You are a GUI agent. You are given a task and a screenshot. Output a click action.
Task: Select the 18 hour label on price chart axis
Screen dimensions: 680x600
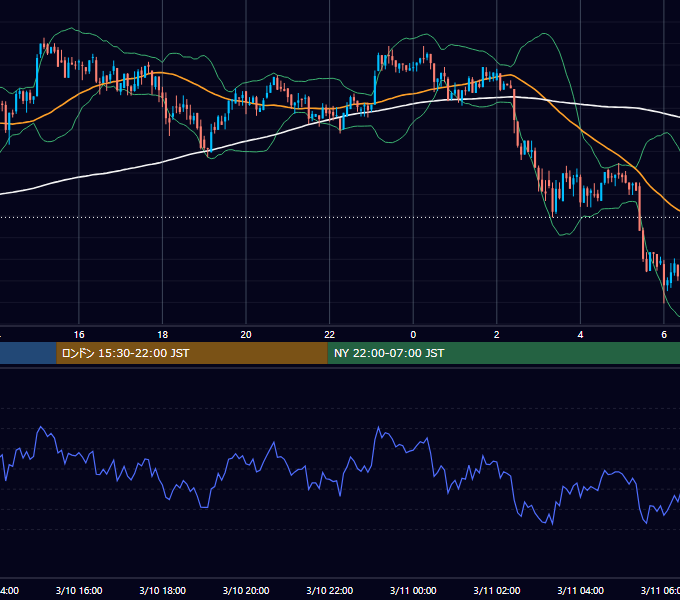pos(163,335)
